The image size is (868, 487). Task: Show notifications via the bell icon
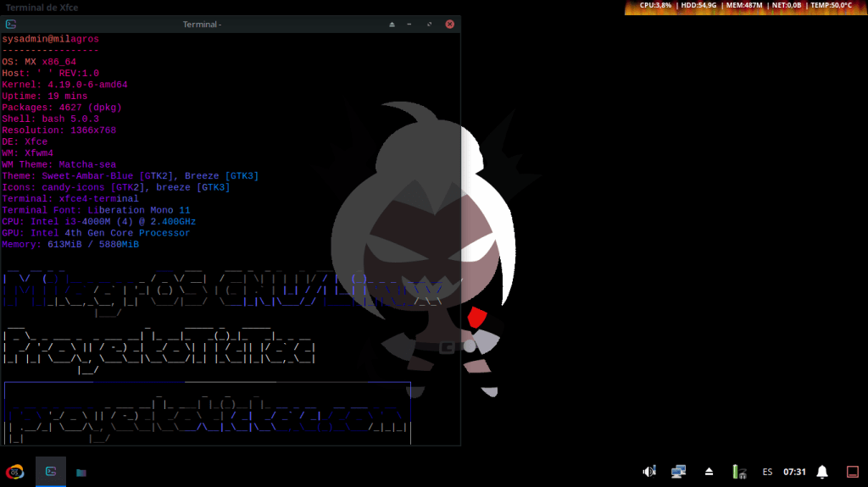[821, 472]
